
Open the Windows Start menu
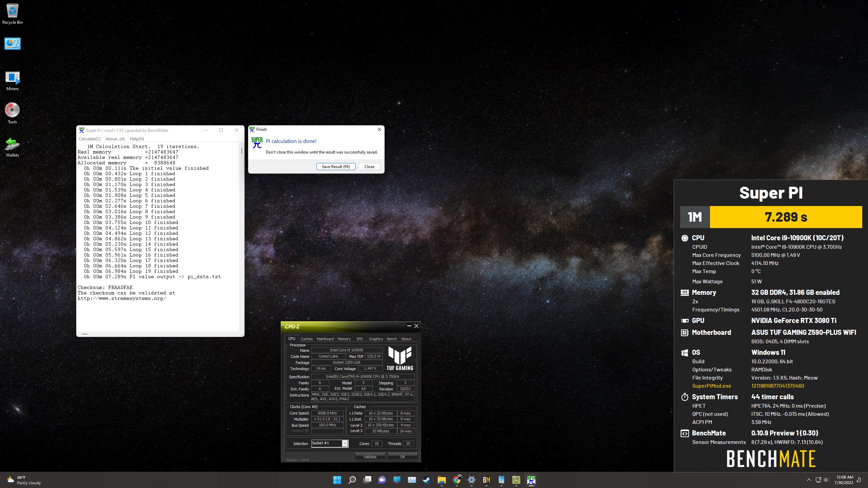click(337, 480)
